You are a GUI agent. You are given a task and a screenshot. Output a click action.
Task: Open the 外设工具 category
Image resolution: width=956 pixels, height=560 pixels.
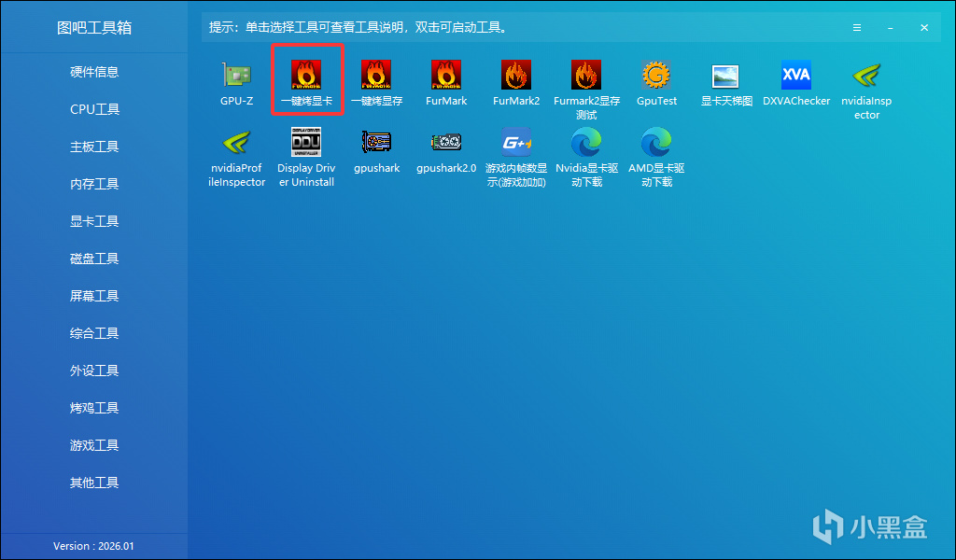[94, 371]
